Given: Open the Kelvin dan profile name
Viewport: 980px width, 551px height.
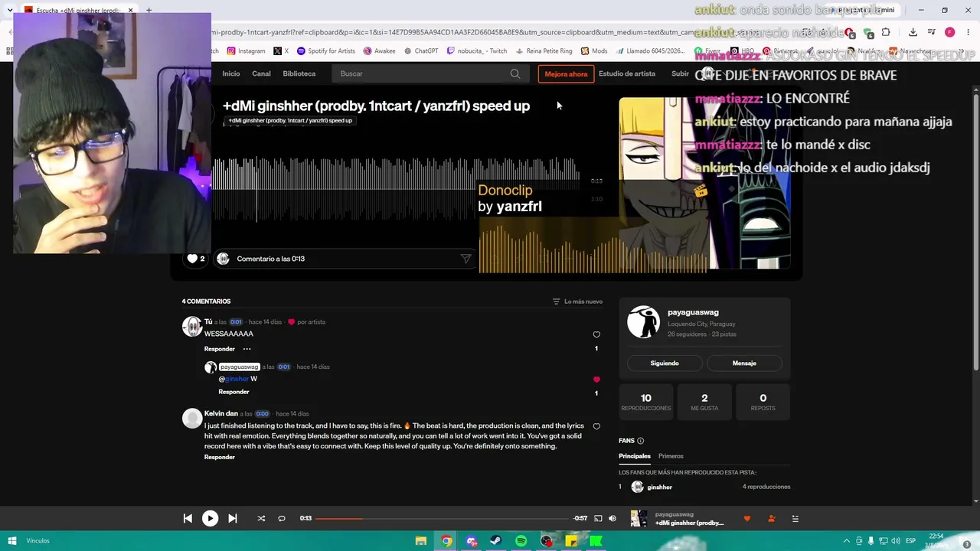Looking at the screenshot, I should coord(221,413).
